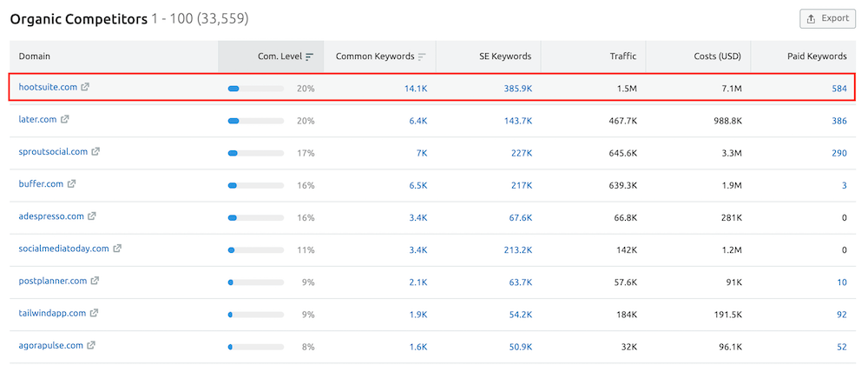Click external link icon next to sproutsocial.com
Viewport: 868px width, 365px height.
tap(95, 151)
